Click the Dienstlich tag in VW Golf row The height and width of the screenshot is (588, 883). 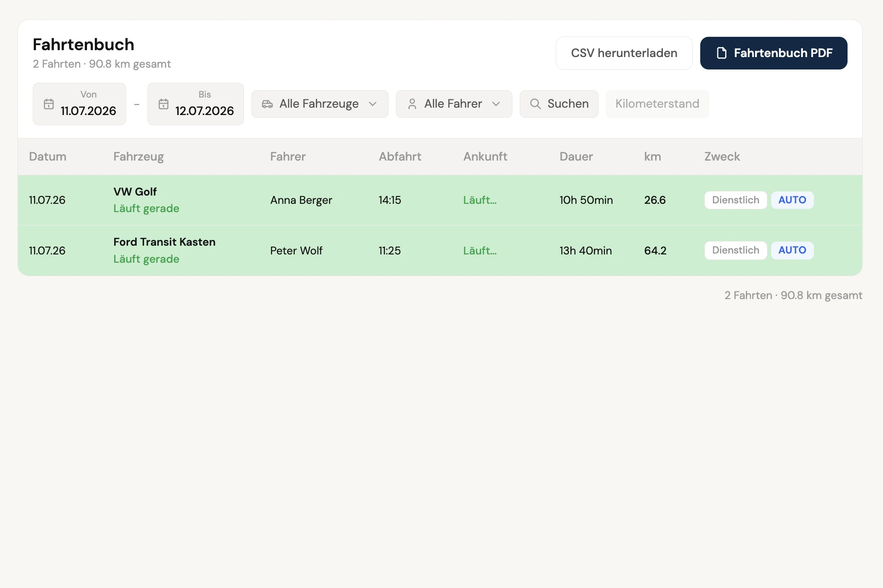click(x=735, y=200)
